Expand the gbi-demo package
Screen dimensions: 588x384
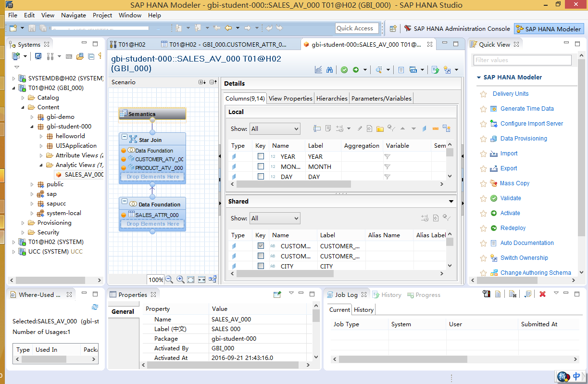[x=32, y=117]
